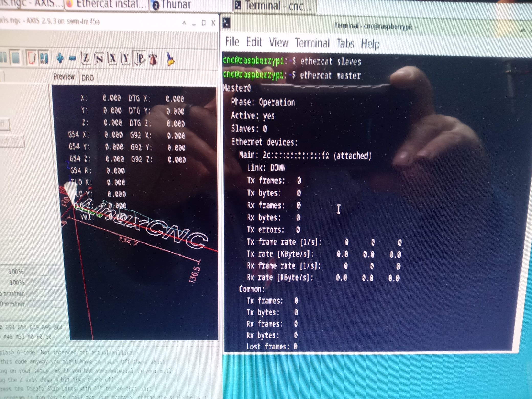Click the 136.5 dimension label in preview

click(x=194, y=275)
